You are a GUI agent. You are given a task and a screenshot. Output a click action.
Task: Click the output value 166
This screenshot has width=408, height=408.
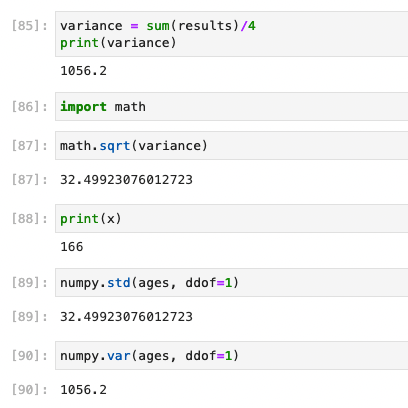coord(72,247)
